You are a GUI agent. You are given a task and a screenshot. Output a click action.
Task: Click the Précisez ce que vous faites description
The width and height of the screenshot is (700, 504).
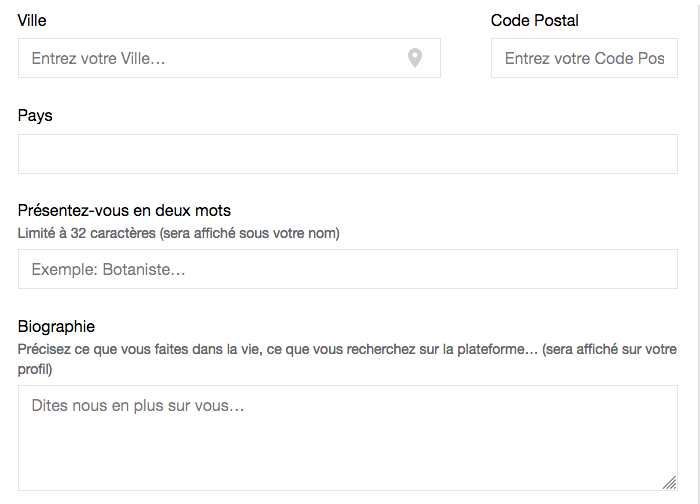click(347, 359)
